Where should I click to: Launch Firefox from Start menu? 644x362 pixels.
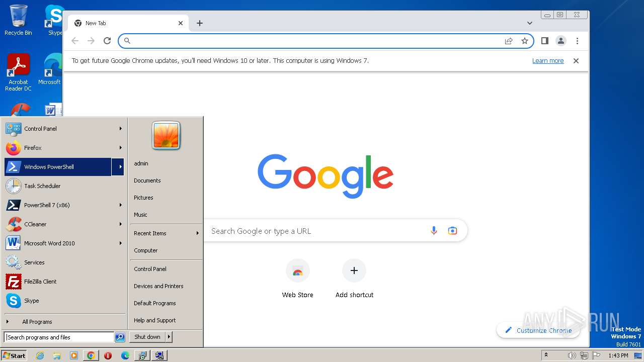tap(64, 148)
